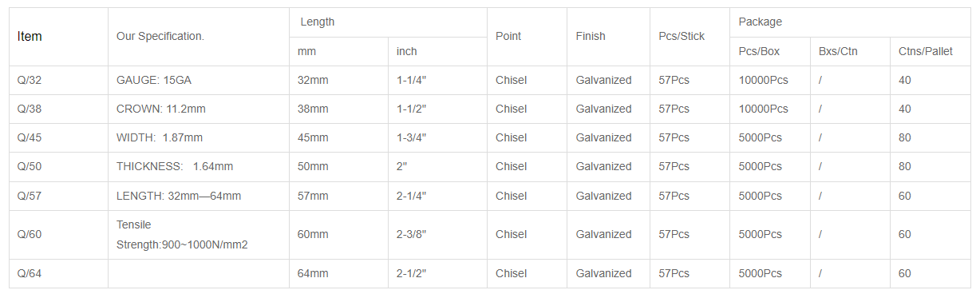This screenshot has height=290, width=980.
Task: Select the Finish column header
Action: click(x=608, y=37)
